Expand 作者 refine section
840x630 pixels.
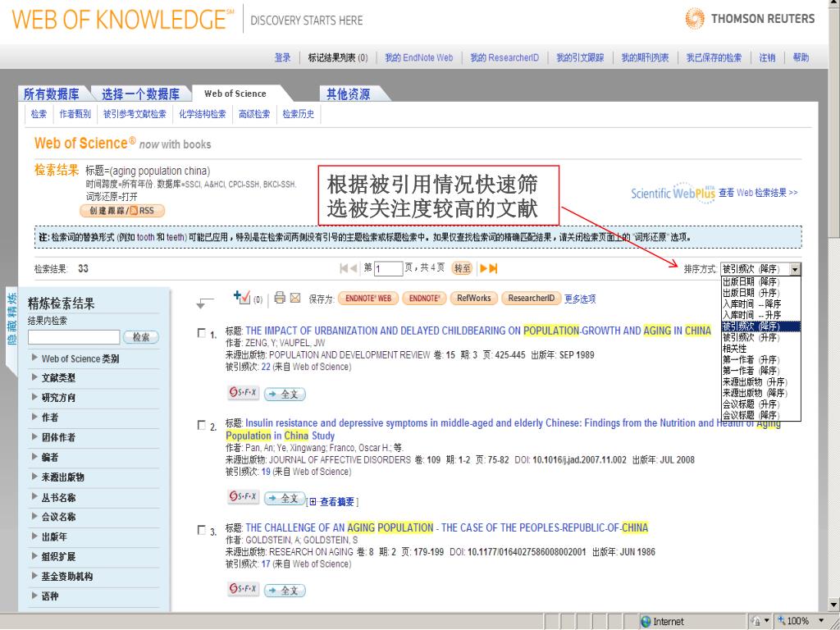(x=46, y=418)
